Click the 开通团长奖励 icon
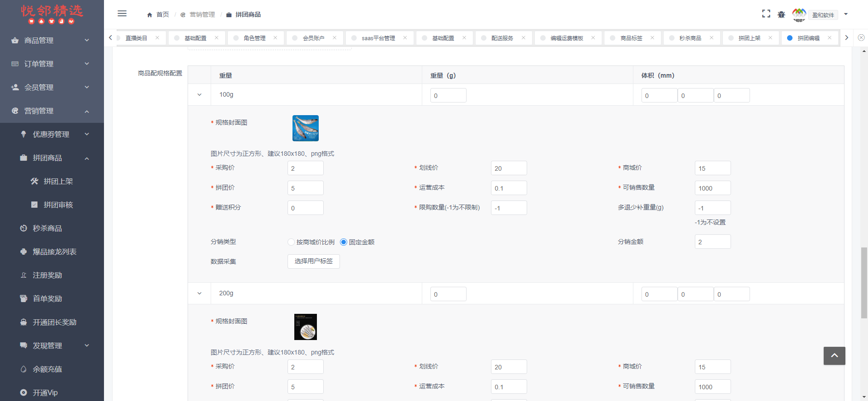The width and height of the screenshot is (868, 401). (24, 322)
